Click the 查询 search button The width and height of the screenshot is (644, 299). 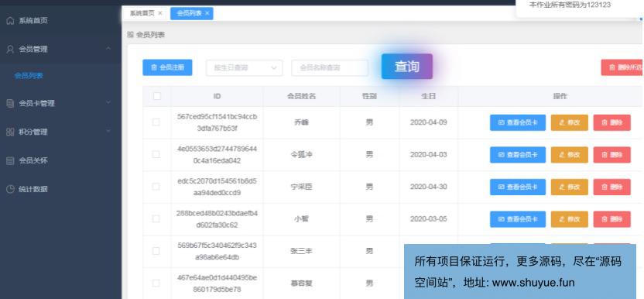tap(407, 66)
